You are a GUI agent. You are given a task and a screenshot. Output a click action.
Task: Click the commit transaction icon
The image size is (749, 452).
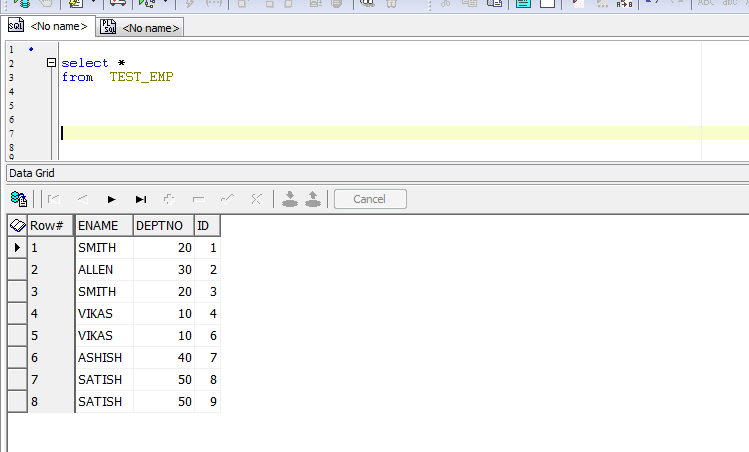pos(289,199)
